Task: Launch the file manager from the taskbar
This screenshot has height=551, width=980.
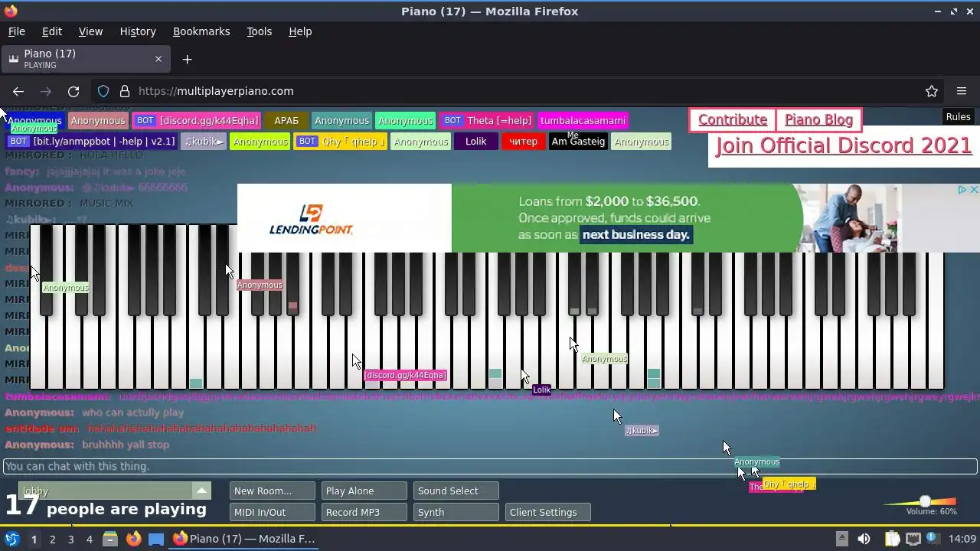Action: click(x=110, y=539)
